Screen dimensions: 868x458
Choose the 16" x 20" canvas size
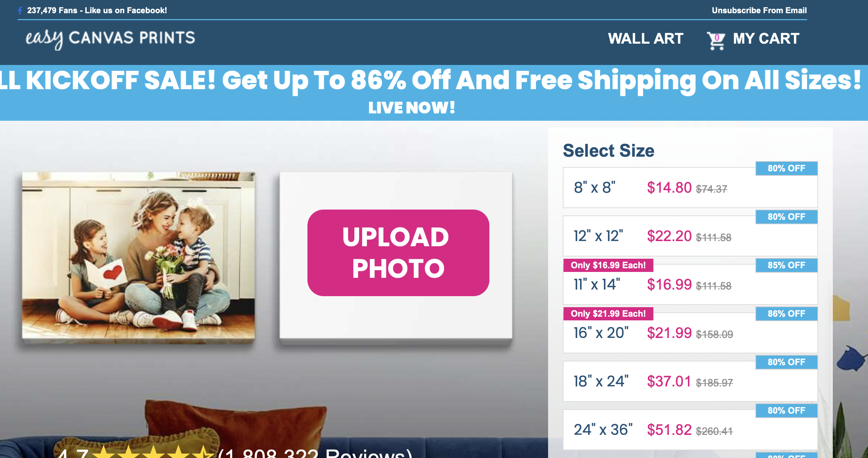(x=690, y=333)
